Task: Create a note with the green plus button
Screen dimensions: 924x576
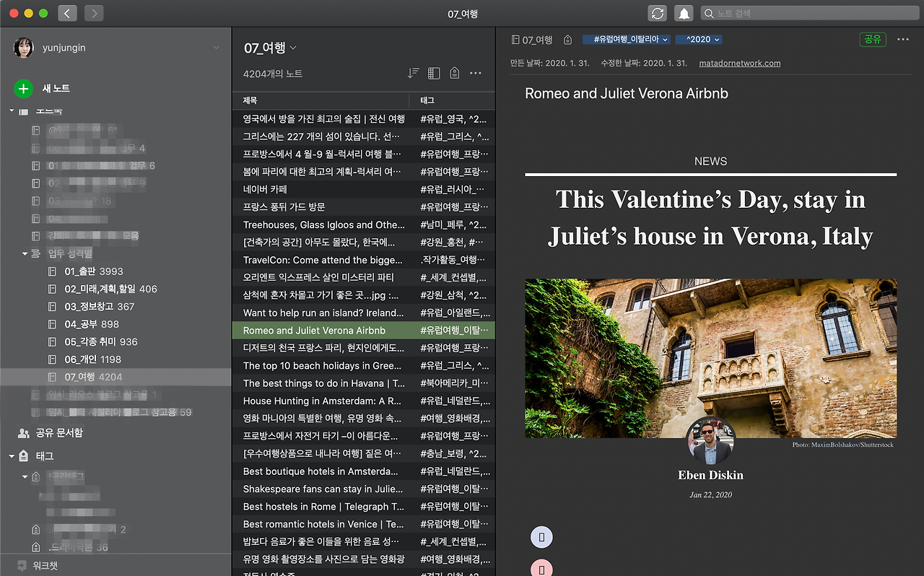Action: [23, 88]
